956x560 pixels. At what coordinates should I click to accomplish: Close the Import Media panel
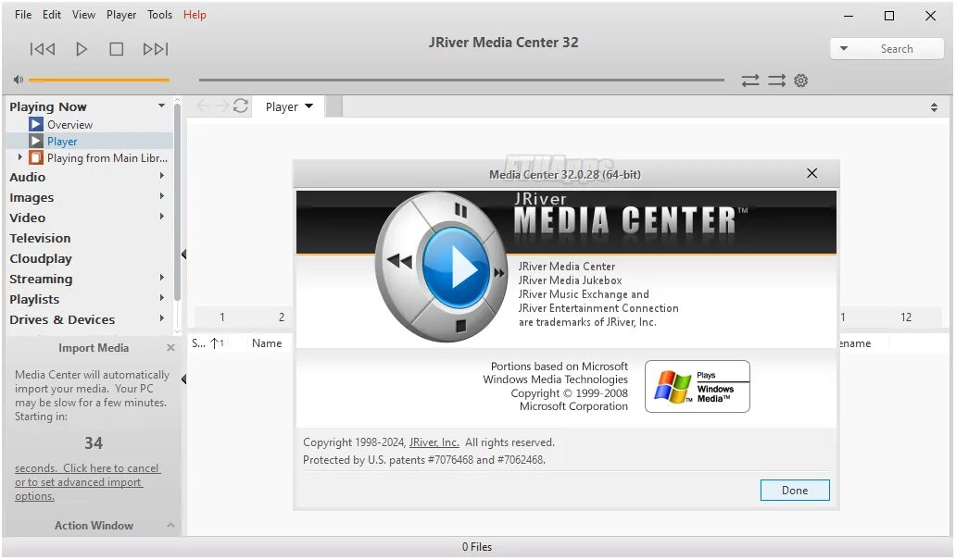(x=170, y=348)
